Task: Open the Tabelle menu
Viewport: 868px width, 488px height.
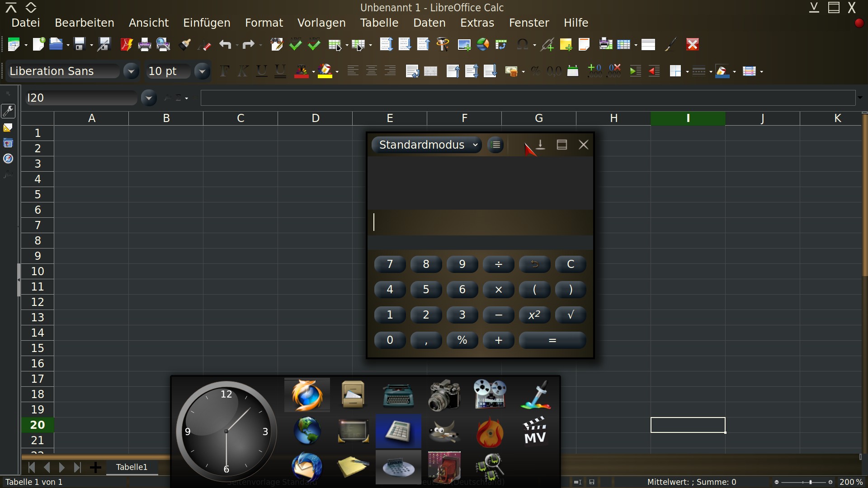Action: coord(379,23)
